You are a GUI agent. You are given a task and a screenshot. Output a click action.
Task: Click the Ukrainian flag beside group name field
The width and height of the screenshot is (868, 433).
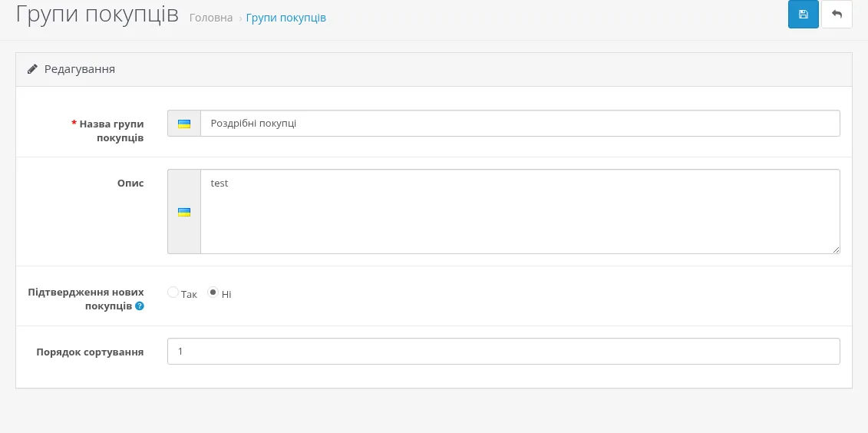tap(184, 124)
